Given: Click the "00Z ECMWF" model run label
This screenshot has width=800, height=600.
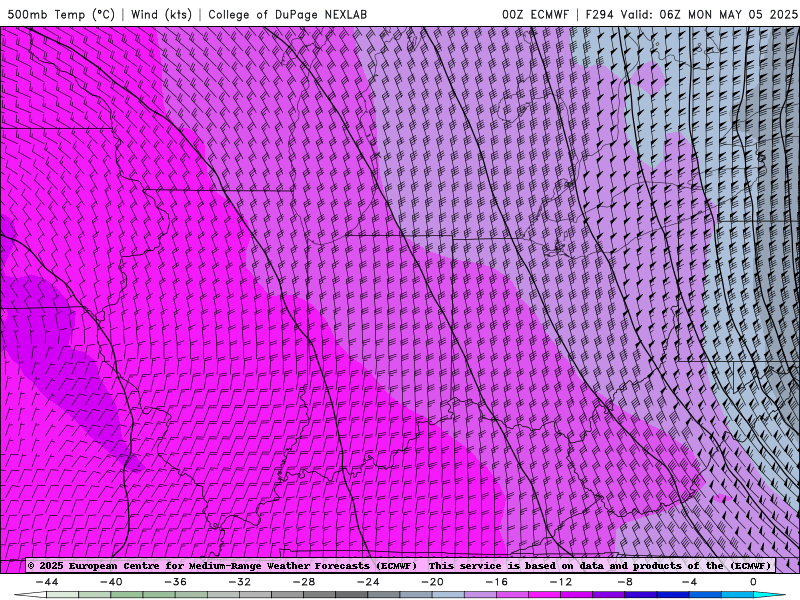Looking at the screenshot, I should point(535,14).
